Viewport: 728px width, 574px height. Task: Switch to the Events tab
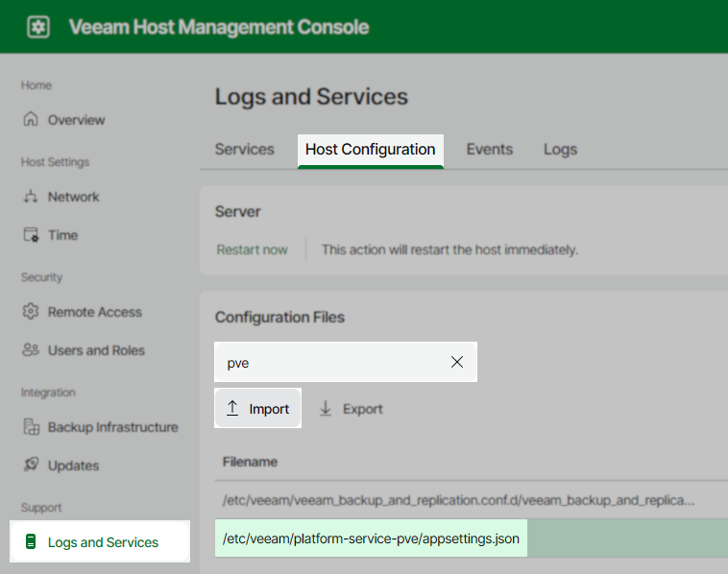click(x=490, y=150)
